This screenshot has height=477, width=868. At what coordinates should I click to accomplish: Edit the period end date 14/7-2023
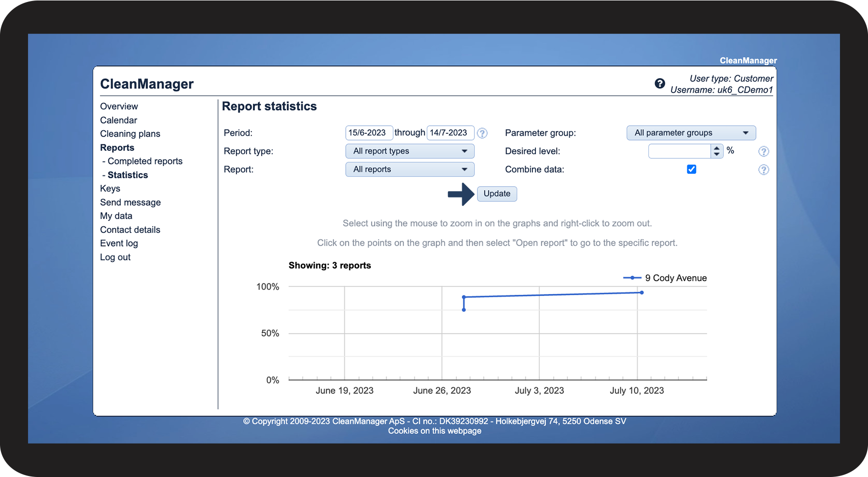click(x=450, y=133)
